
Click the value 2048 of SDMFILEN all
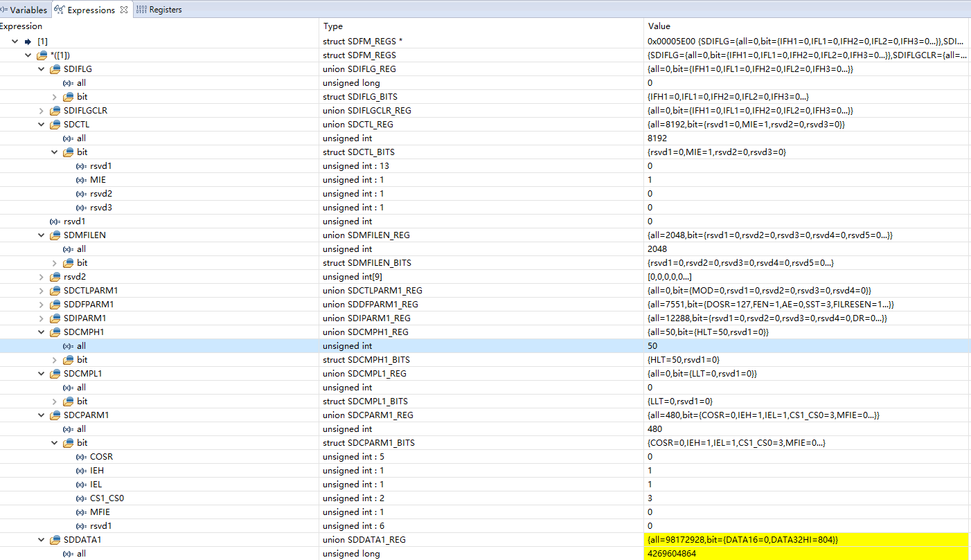click(659, 249)
